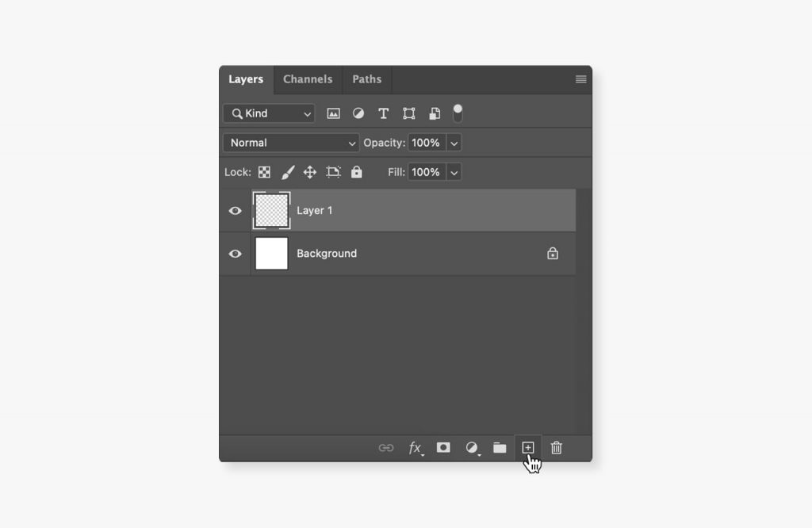Lock transparent pixels of the layer
This screenshot has width=812, height=528.
pos(262,172)
